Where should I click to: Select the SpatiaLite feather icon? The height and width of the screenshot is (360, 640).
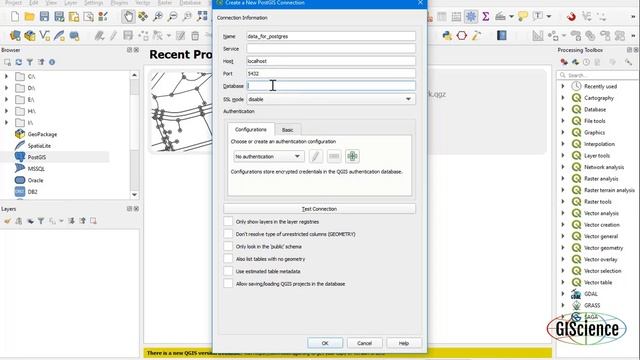[20, 145]
